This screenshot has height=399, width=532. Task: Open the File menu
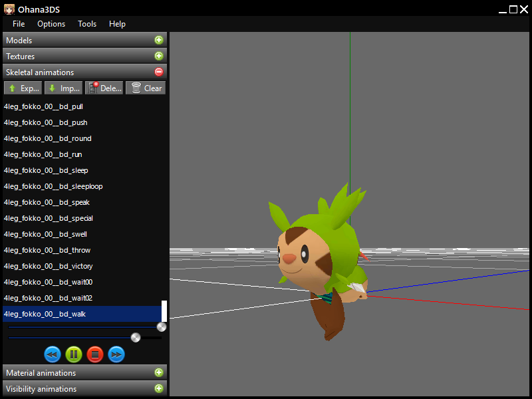tap(19, 24)
